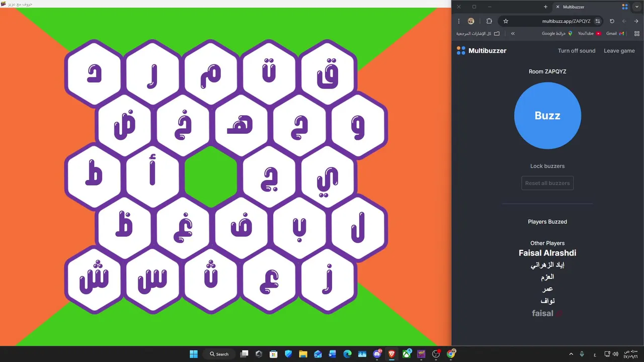644x362 pixels.
Task: Select the هـ letter hexagon
Action: (242, 126)
